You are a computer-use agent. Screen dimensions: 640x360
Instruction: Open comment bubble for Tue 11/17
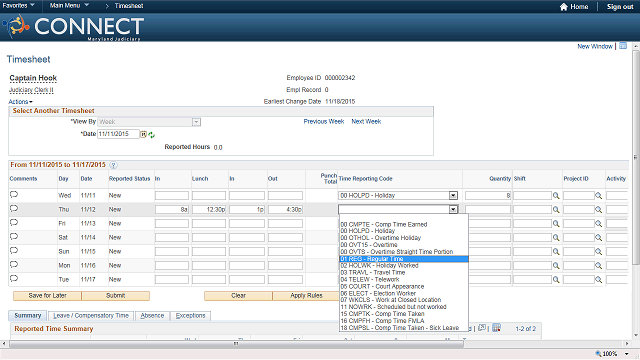[x=14, y=279]
